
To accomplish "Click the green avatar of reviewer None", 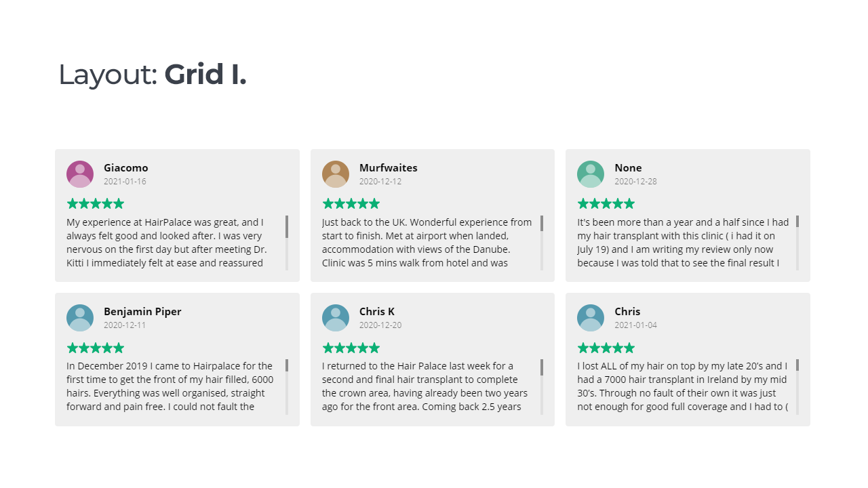I will (x=591, y=174).
